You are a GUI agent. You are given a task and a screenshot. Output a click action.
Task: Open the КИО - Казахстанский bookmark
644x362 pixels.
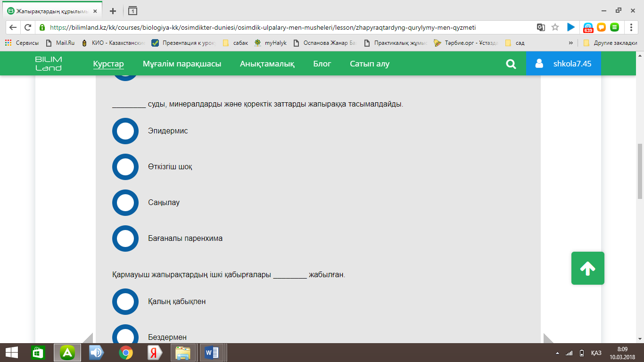click(113, 43)
